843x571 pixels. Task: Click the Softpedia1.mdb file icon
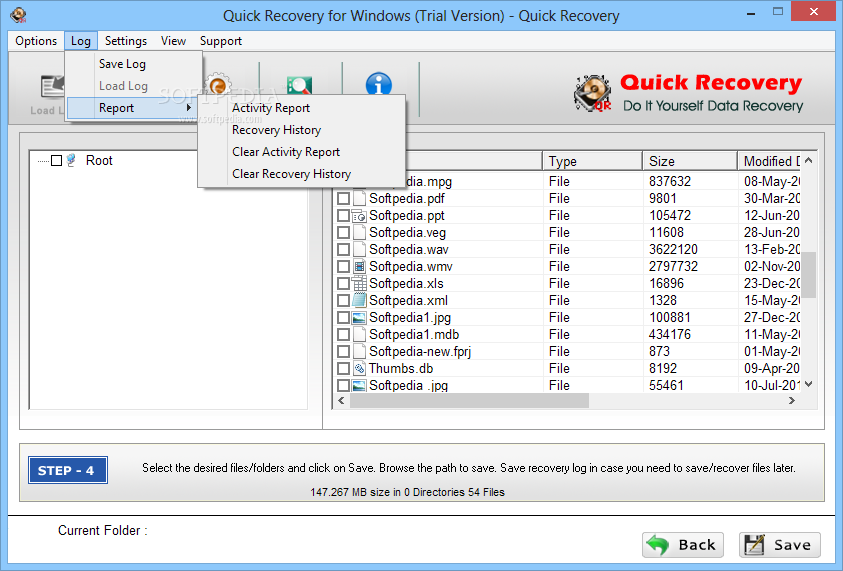(359, 334)
